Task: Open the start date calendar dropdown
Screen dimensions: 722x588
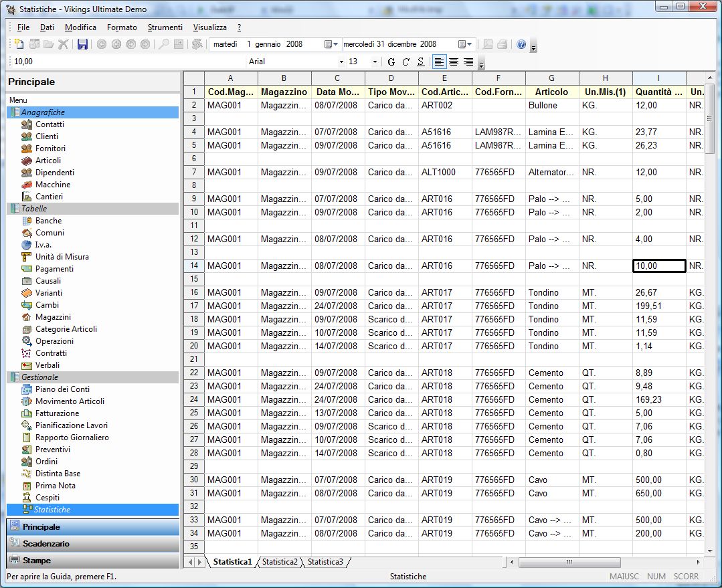Action: pos(331,44)
